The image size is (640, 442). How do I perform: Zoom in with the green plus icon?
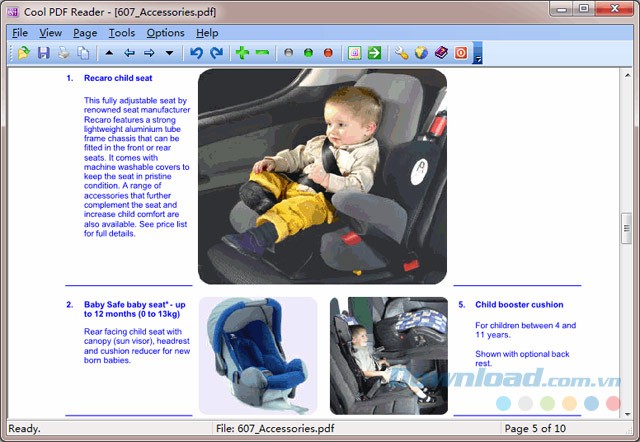pos(242,53)
